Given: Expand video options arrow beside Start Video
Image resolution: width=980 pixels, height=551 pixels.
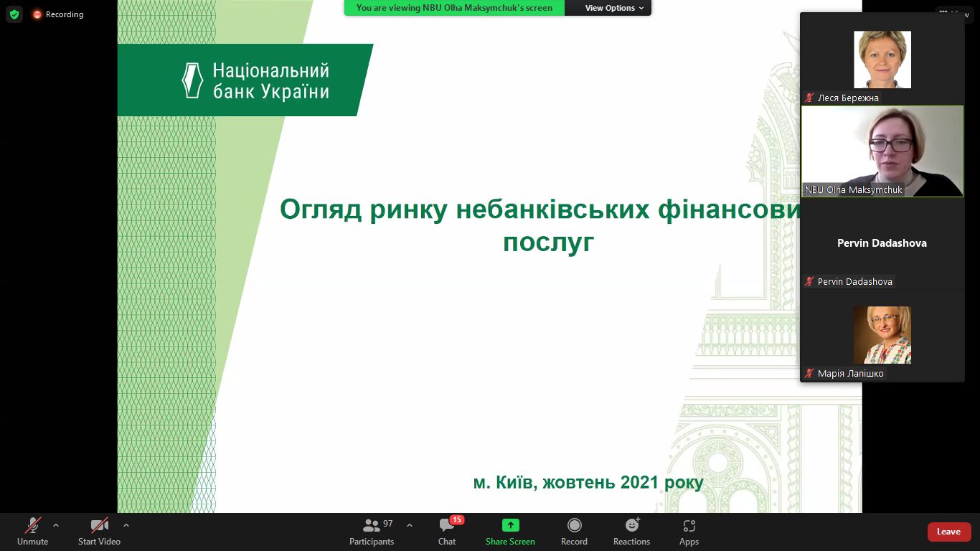Looking at the screenshot, I should pyautogui.click(x=126, y=525).
